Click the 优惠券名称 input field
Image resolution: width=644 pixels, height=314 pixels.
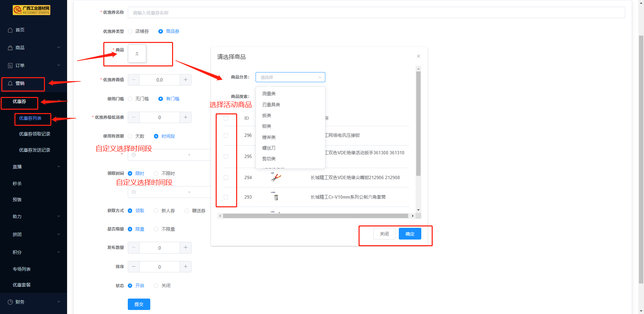point(376,13)
